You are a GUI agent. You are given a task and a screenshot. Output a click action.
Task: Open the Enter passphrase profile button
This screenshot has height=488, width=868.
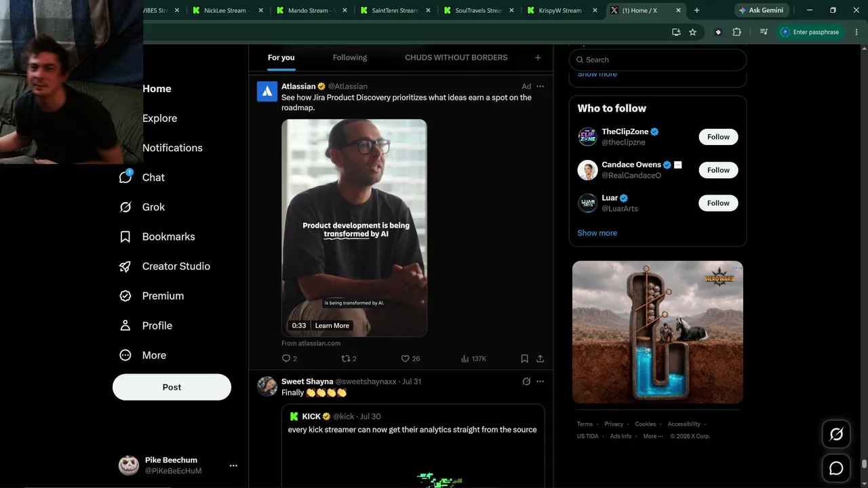pos(810,32)
